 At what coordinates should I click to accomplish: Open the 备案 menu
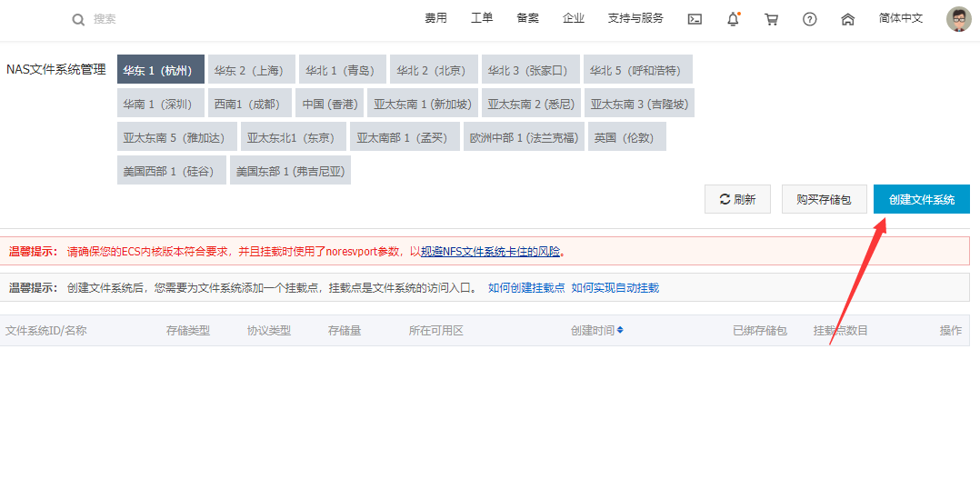pos(527,18)
